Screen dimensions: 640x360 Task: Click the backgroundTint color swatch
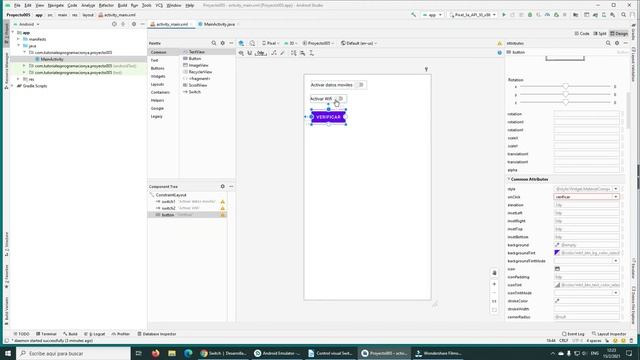557,253
